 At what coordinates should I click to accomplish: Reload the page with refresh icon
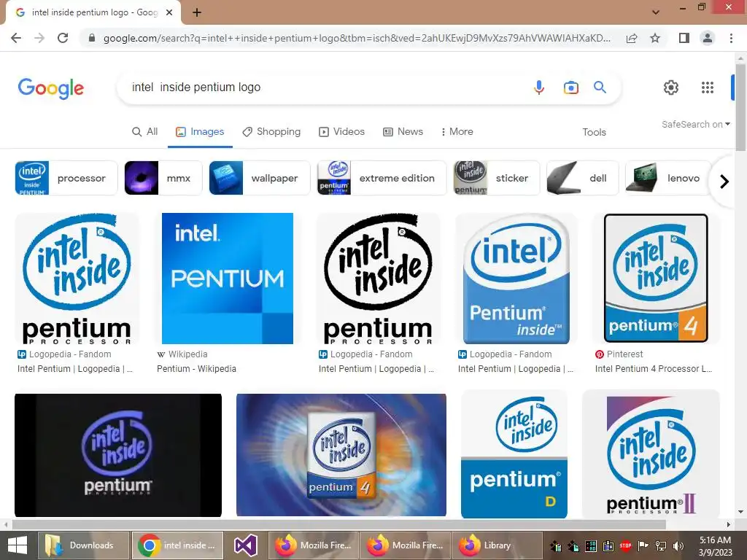coord(63,38)
